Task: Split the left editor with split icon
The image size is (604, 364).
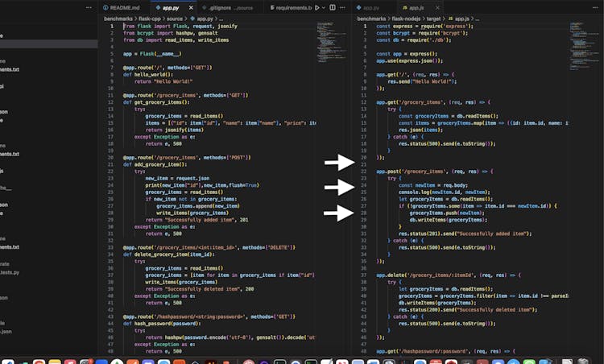Action: pyautogui.click(x=334, y=7)
